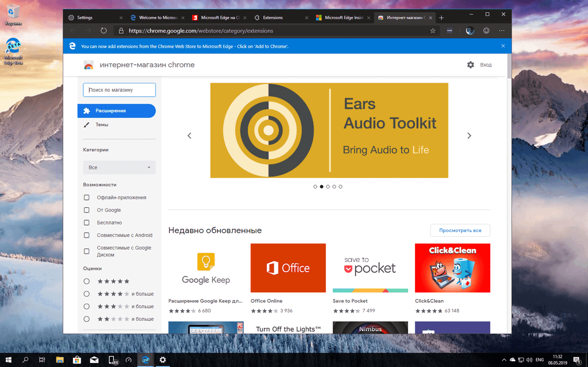Image resolution: width=588 pixels, height=367 pixels.
Task: Go back with the browser back arrow
Action: 73,31
